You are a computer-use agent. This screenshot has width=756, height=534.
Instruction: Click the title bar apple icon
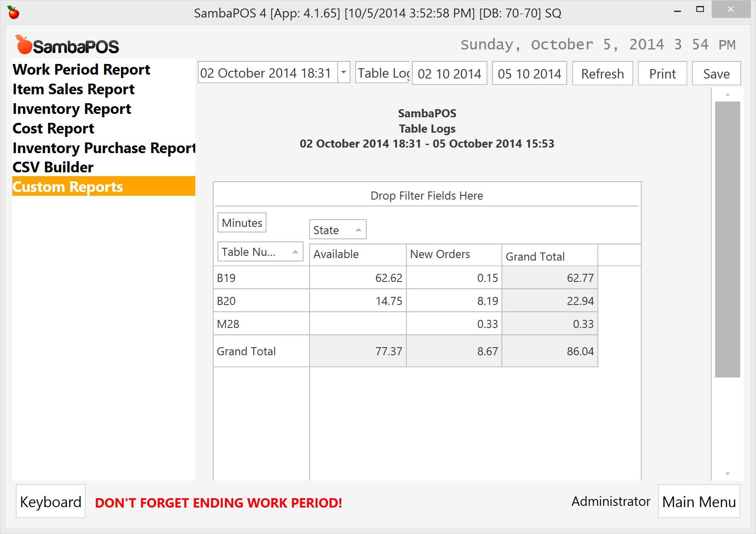point(14,13)
